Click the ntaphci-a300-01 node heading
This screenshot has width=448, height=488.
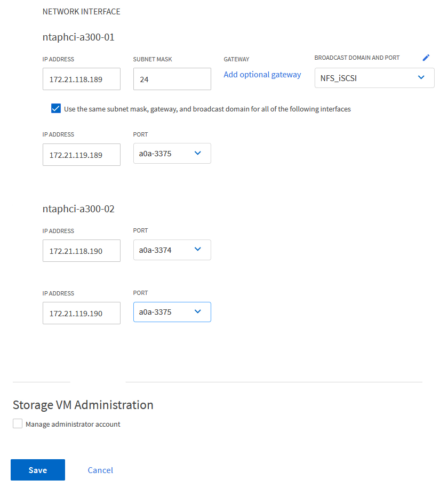pyautogui.click(x=78, y=37)
